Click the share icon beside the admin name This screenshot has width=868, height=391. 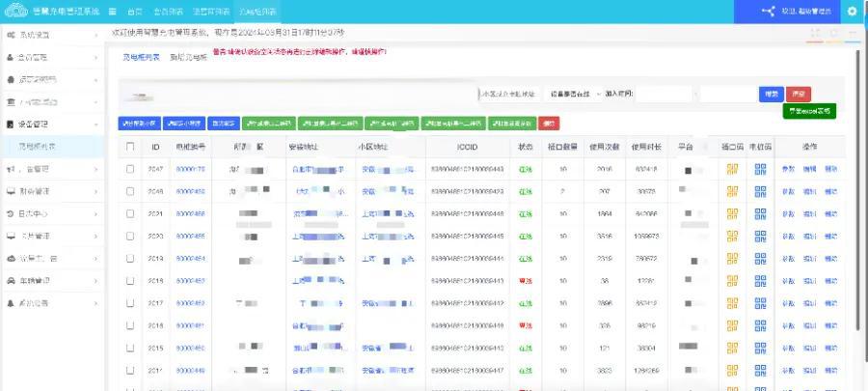click(769, 12)
